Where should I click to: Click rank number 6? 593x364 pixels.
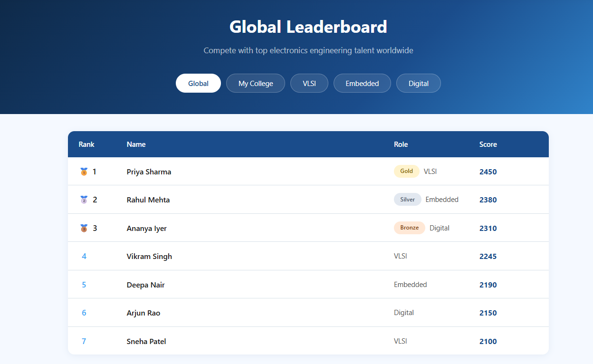coord(84,313)
